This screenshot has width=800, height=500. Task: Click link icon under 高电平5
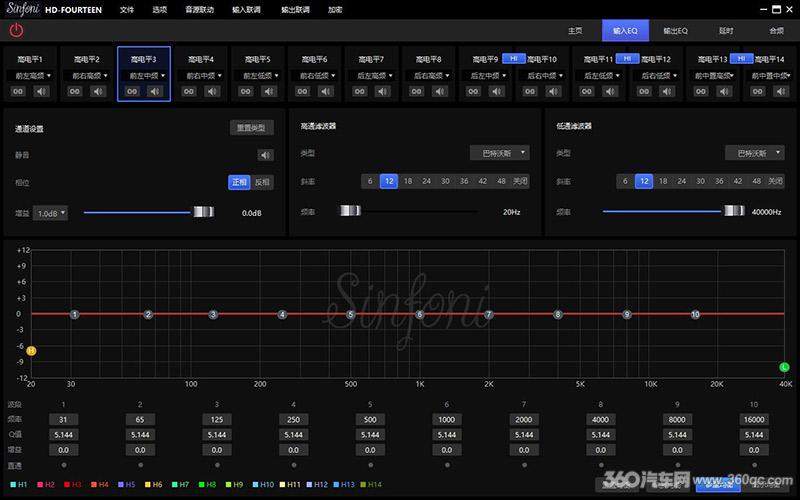(x=246, y=92)
